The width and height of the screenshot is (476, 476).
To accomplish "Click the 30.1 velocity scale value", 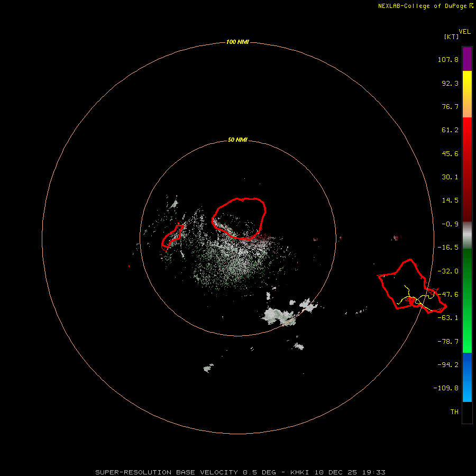I will tap(450, 177).
